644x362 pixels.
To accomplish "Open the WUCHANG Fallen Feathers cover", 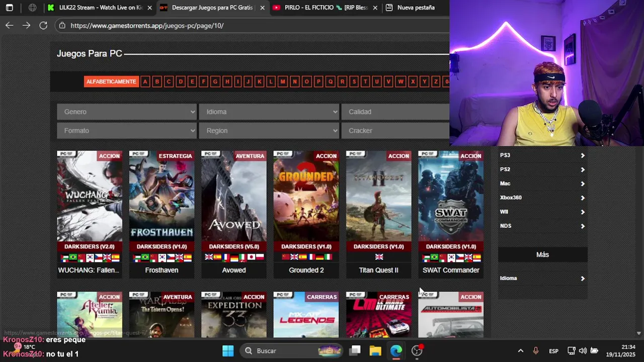I will pyautogui.click(x=90, y=196).
